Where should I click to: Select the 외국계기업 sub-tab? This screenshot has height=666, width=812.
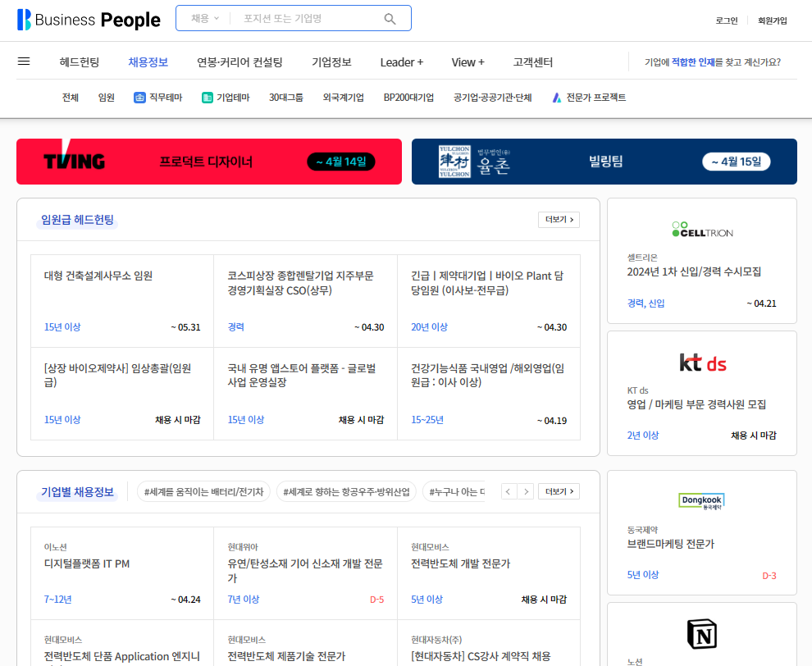(344, 98)
